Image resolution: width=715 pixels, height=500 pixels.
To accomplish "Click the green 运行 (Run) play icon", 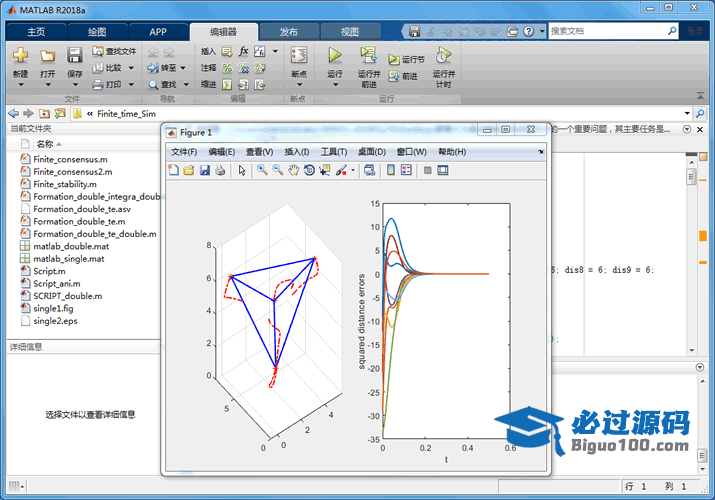I will click(x=335, y=55).
